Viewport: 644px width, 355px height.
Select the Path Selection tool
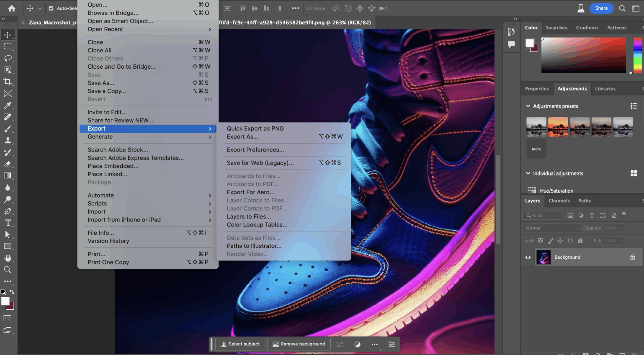pyautogui.click(x=8, y=235)
